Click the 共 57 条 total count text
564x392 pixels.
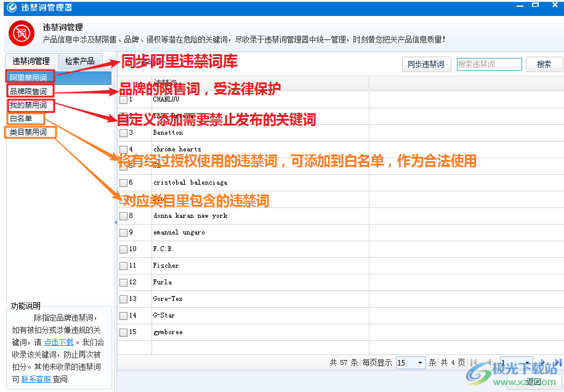(x=344, y=362)
